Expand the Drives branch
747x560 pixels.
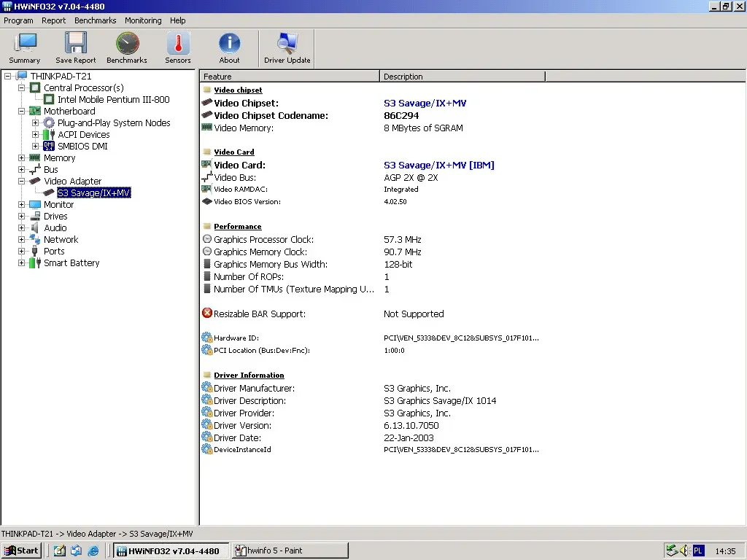21,216
